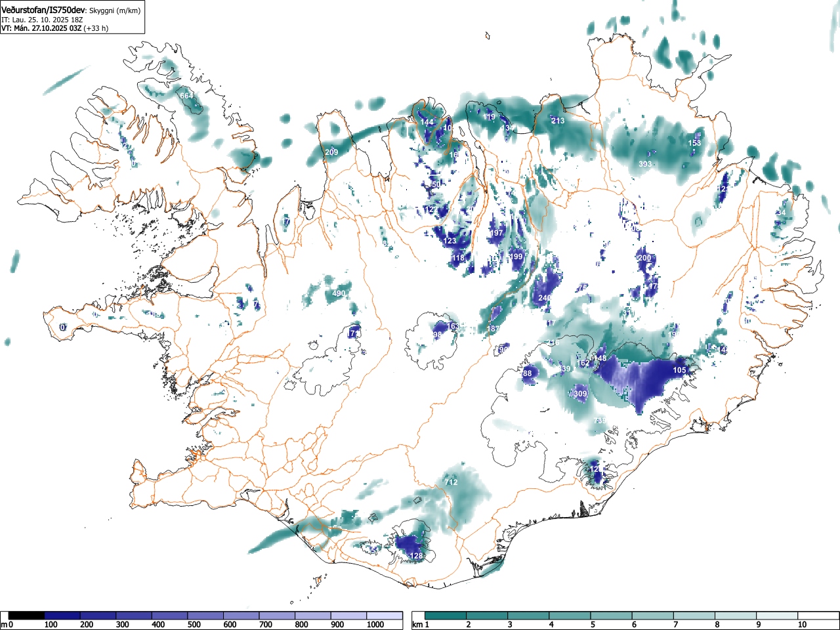The height and width of the screenshot is (630, 840).
Task: Click the map visibility value 739
Action: (599, 421)
